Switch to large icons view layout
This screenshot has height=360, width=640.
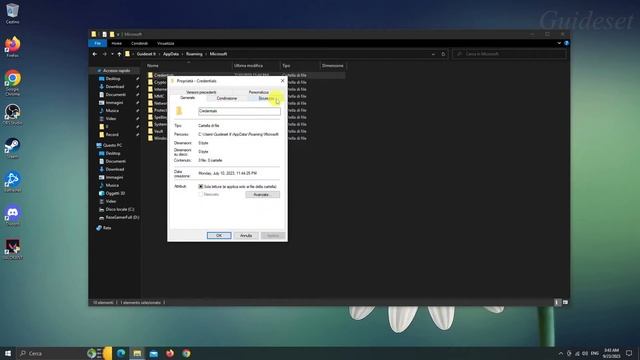tap(565, 302)
